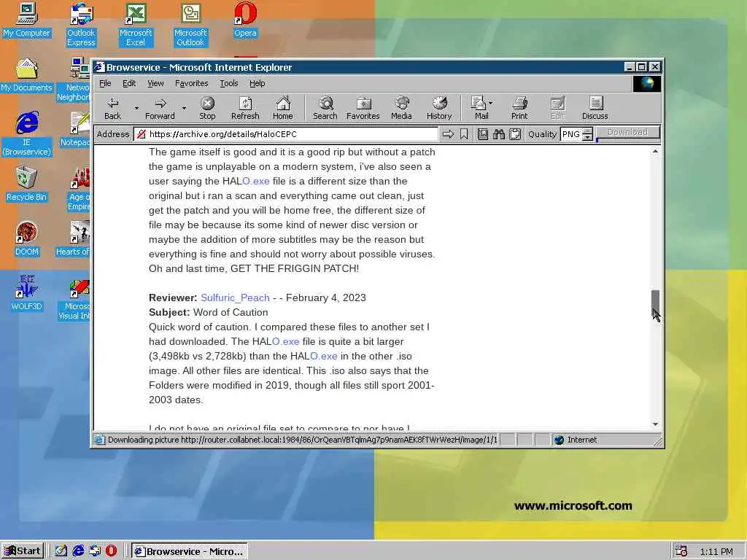Image resolution: width=747 pixels, height=560 pixels.
Task: Select the My Computer desktop icon
Action: coord(26,20)
